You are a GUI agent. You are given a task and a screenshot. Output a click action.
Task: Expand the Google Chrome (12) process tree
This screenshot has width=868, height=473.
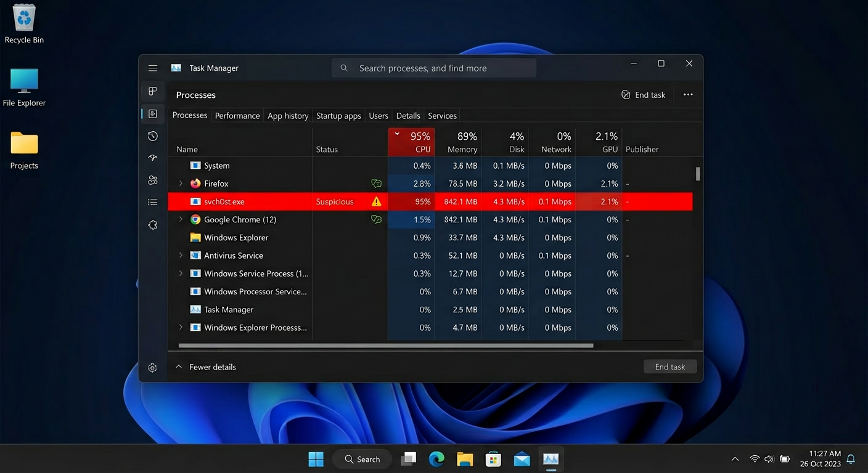pos(179,219)
